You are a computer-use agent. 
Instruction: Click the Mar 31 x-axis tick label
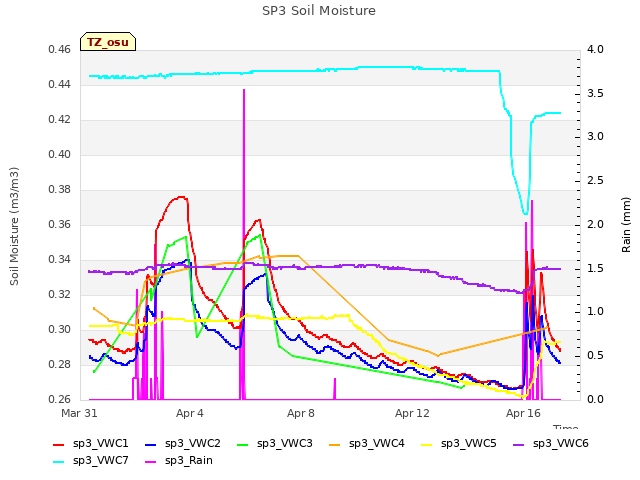pos(79,413)
